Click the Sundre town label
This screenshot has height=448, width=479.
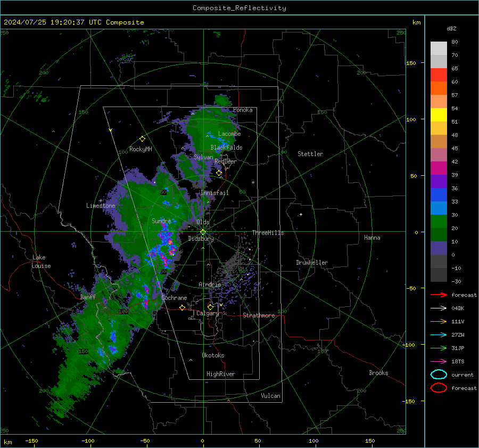pyautogui.click(x=161, y=221)
